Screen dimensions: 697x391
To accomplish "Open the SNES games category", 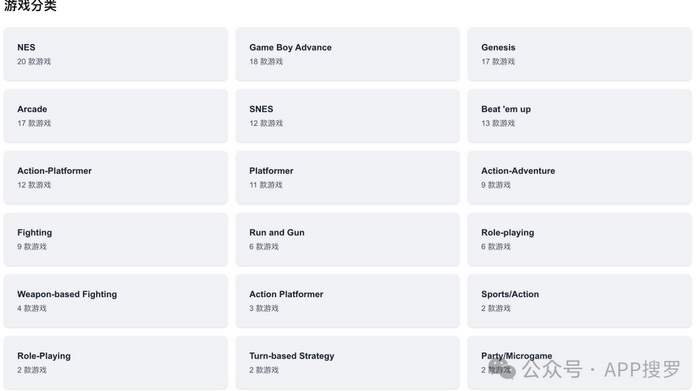I will tap(348, 116).
